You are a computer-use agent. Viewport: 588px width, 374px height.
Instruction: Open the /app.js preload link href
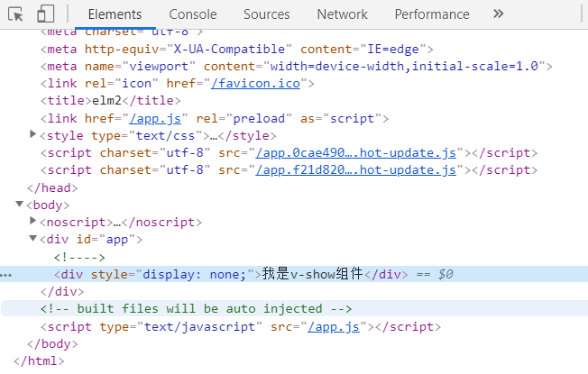tap(155, 118)
